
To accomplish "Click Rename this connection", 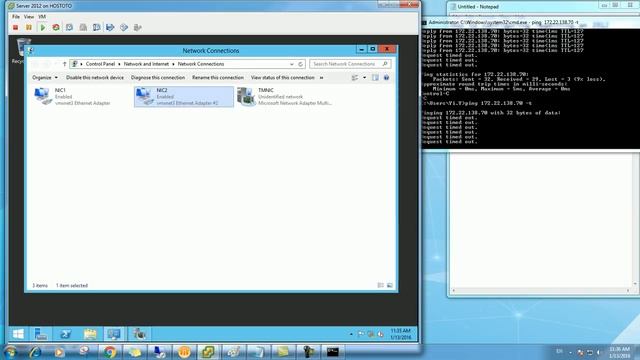I will [x=218, y=78].
